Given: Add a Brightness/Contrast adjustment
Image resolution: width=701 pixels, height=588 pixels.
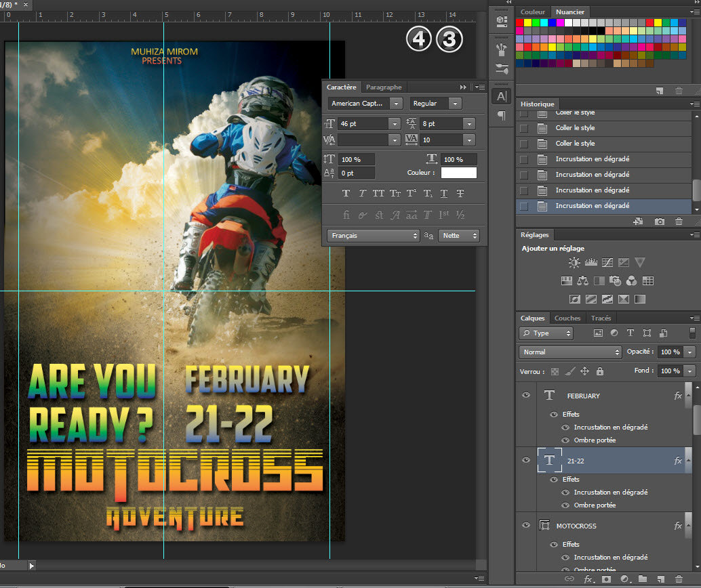Looking at the screenshot, I should (574, 263).
